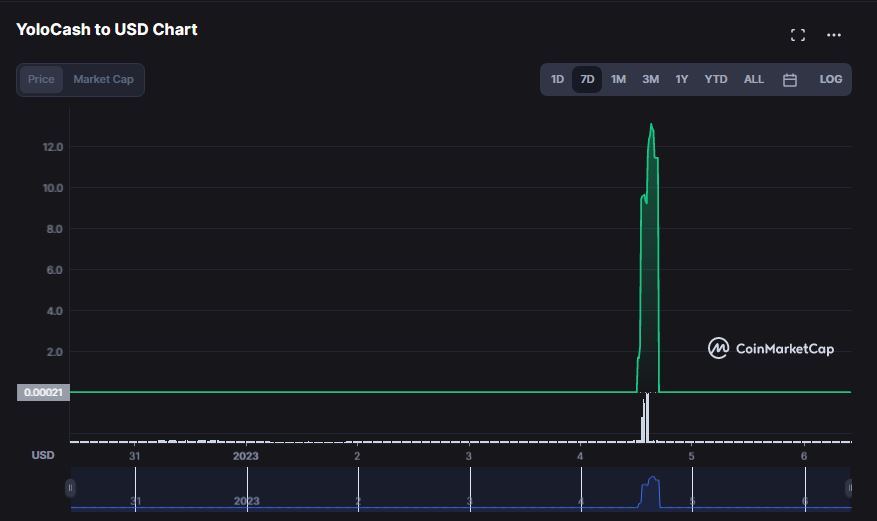Show the 1Y time range
Image resolution: width=877 pixels, height=521 pixels.
point(681,79)
